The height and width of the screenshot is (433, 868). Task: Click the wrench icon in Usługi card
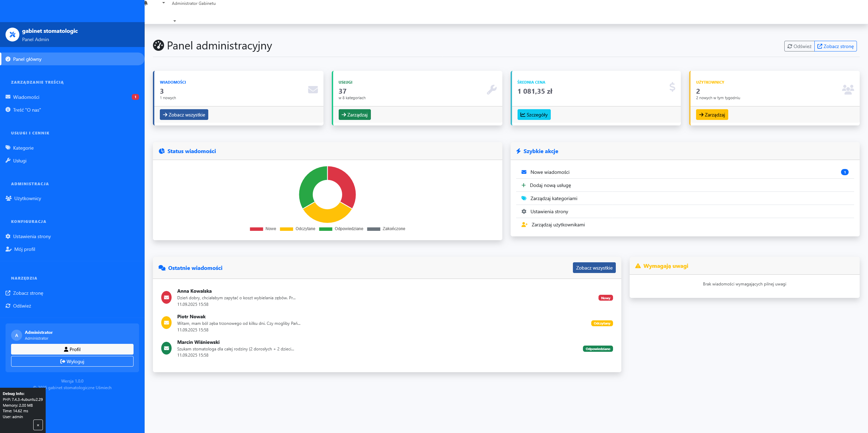pyautogui.click(x=492, y=90)
